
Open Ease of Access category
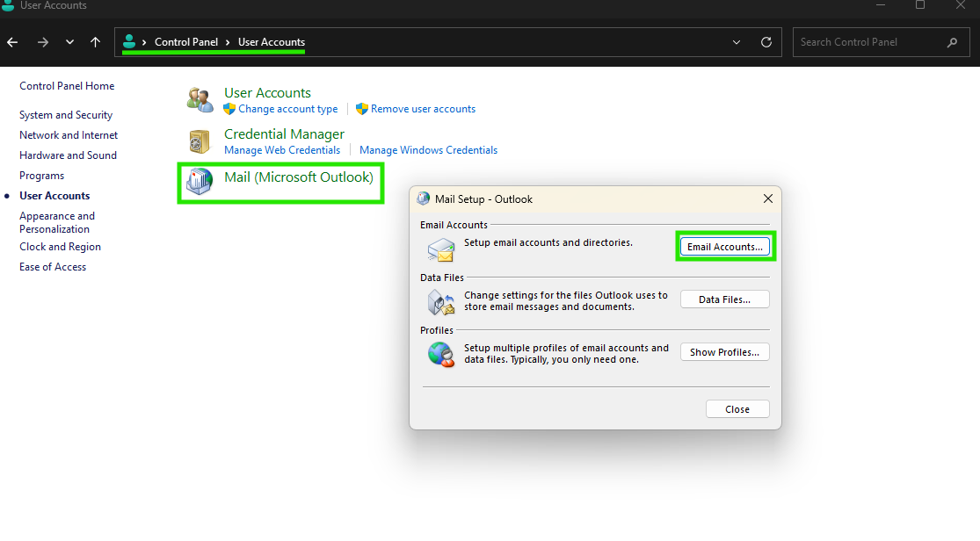(x=53, y=267)
